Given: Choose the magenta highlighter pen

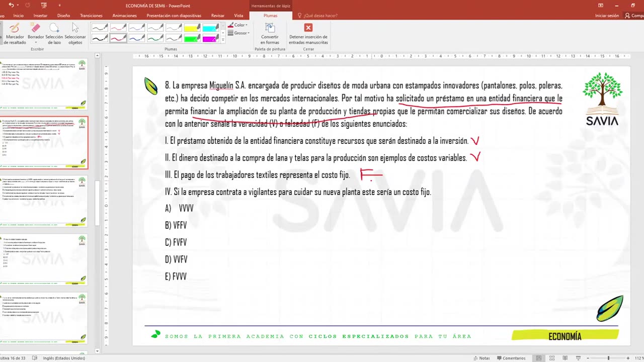Looking at the screenshot, I should pyautogui.click(x=211, y=38).
